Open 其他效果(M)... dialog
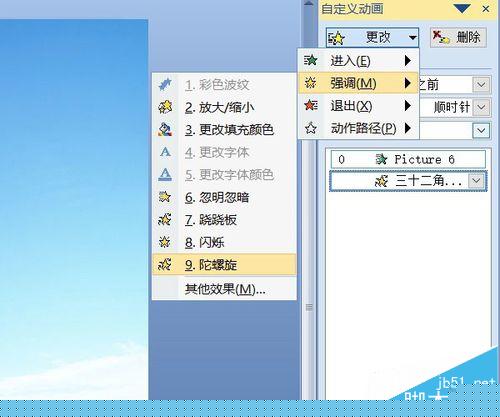This screenshot has height=417, width=500. pyautogui.click(x=224, y=289)
